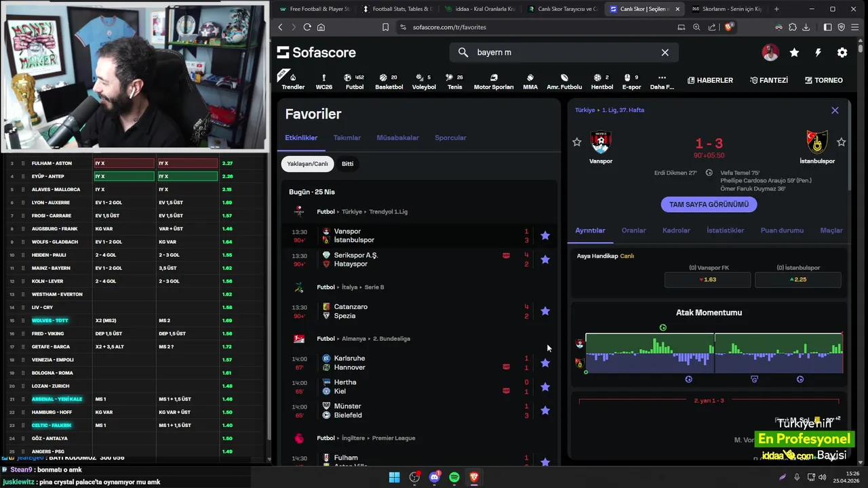The height and width of the screenshot is (488, 868).
Task: Switch to iddaa - Kral Oranlarla browser tab
Action: pyautogui.click(x=479, y=9)
